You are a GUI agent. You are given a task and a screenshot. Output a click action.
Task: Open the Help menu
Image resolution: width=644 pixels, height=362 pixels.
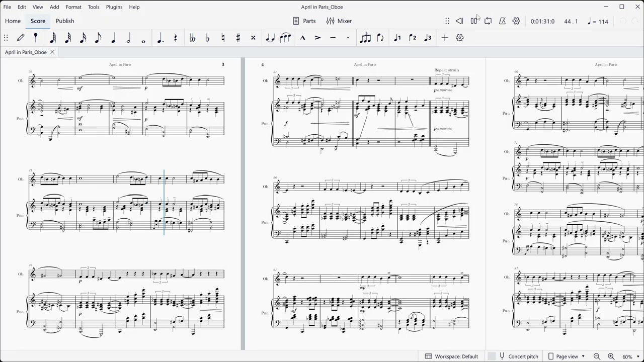134,7
